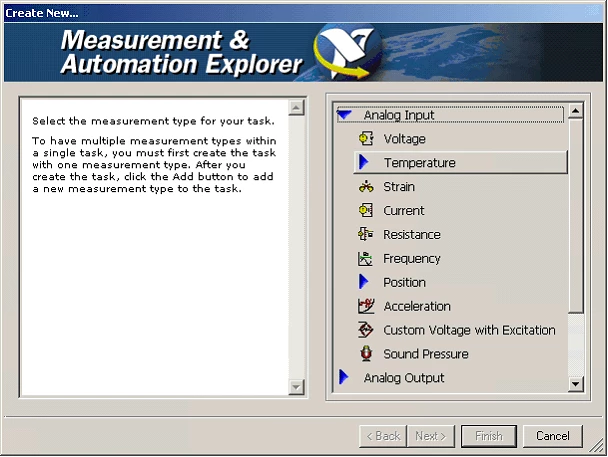Click the Frequency waveform icon
The width and height of the screenshot is (608, 457).
[x=365, y=259]
